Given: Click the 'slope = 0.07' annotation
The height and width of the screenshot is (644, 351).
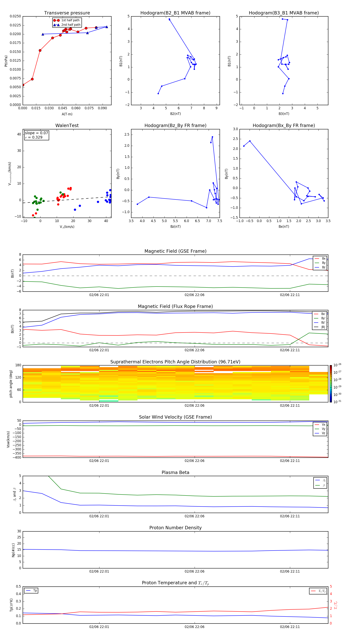Looking at the screenshot, I should (x=36, y=133).
